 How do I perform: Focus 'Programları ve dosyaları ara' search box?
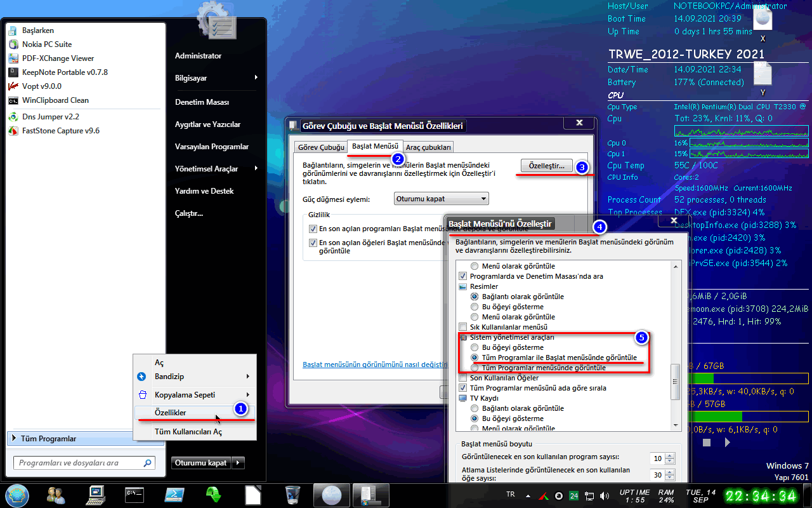click(84, 463)
